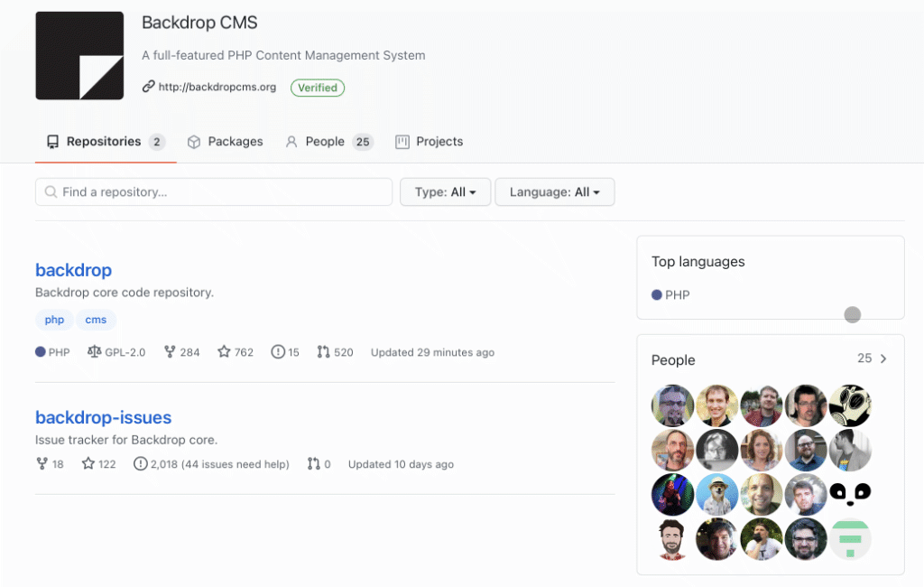
Task: Select the php topic tag
Action: [54, 320]
